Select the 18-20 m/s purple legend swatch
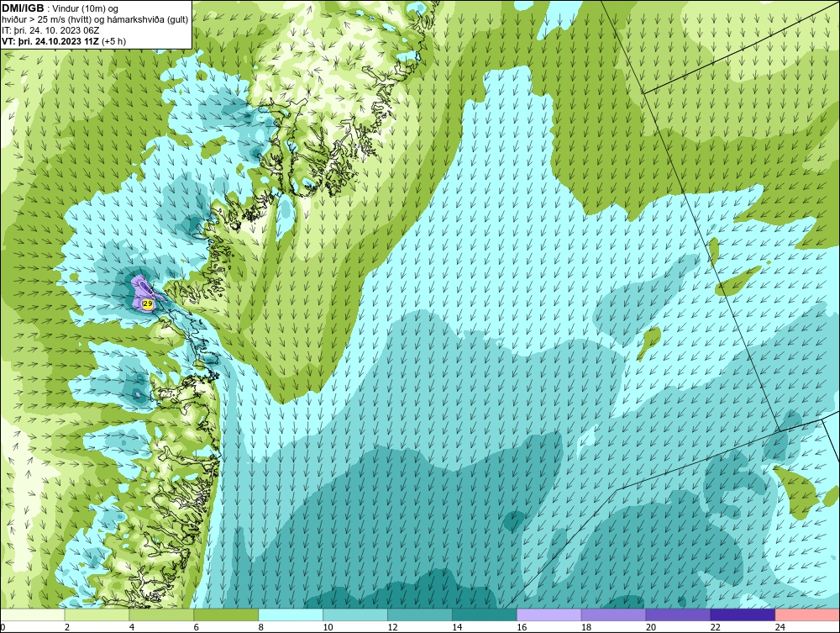This screenshot has height=633, width=840. 613,615
